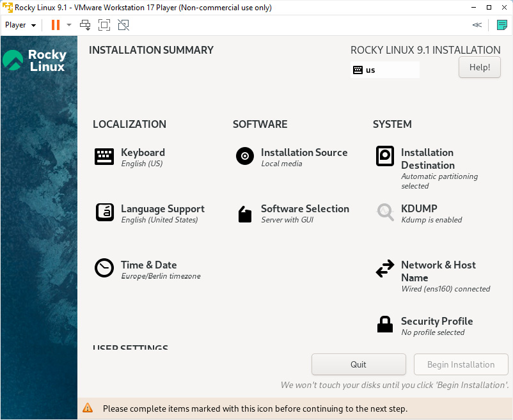This screenshot has width=513, height=420.
Task: Open the teal notes icon in VMware toolbar
Action: pos(501,25)
